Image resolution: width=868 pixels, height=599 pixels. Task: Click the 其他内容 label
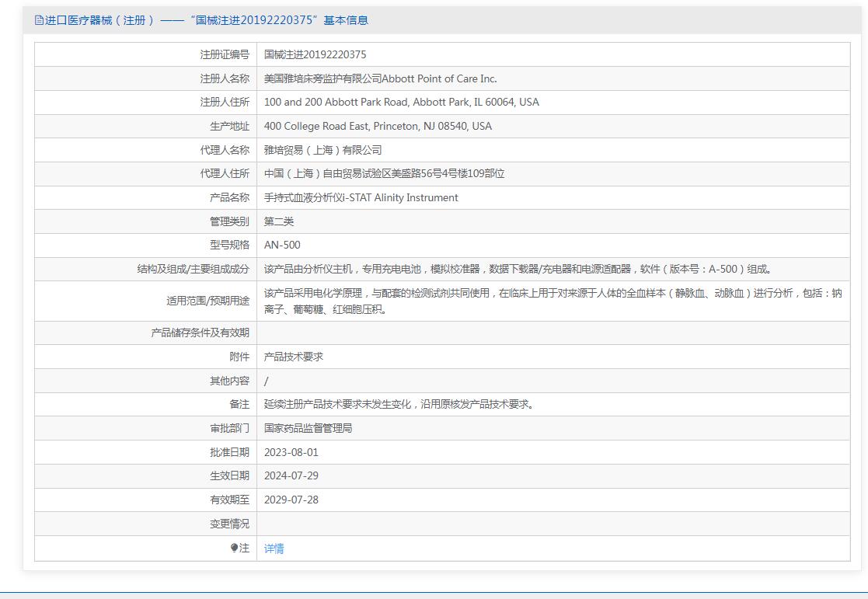coord(230,381)
